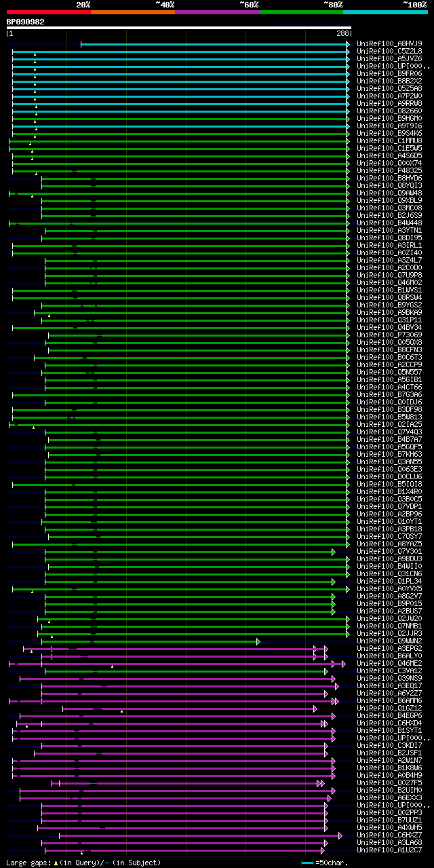This screenshot has width=434, height=868.
Task: Open hit UniRef100_B8B2X2
Action: [x=389, y=81]
